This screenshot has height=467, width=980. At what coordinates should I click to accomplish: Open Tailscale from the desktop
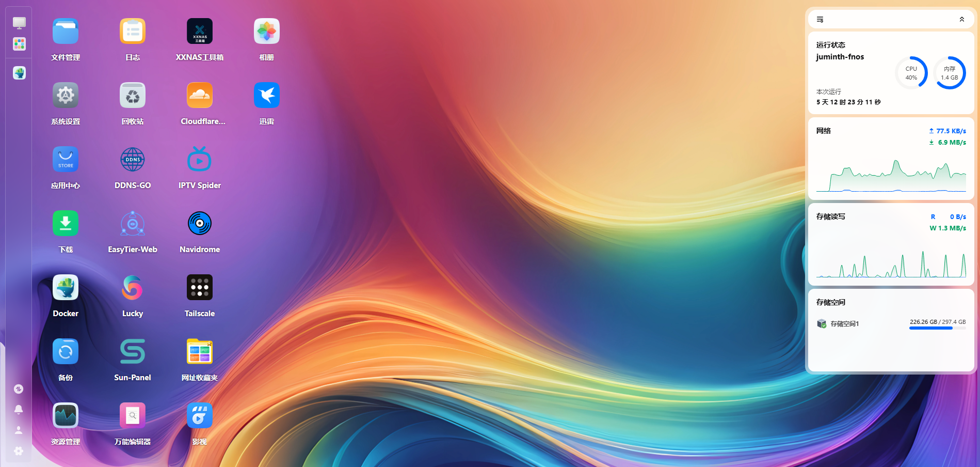pos(199,287)
